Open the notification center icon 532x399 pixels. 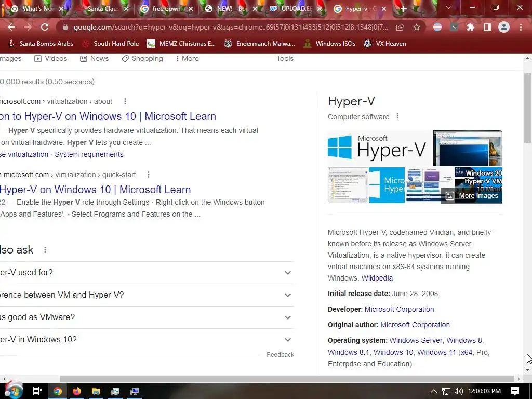pos(515,391)
